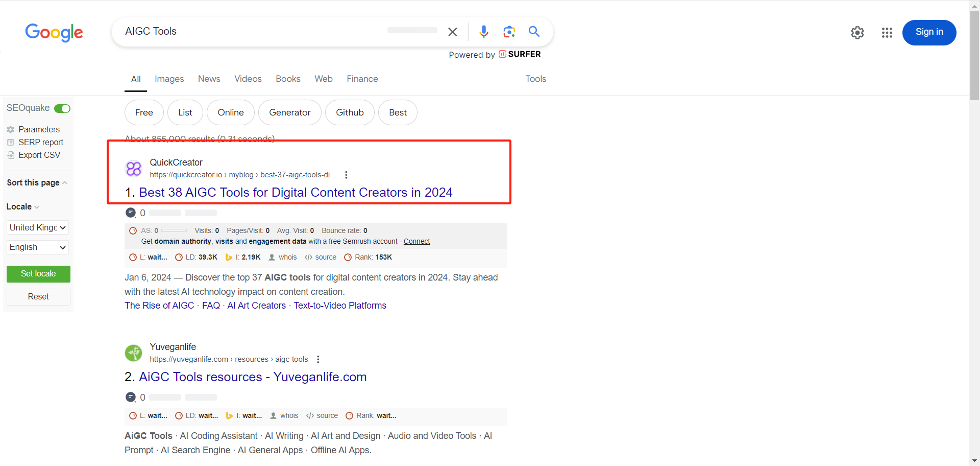
Task: Open the English language dropdown
Action: [x=38, y=247]
